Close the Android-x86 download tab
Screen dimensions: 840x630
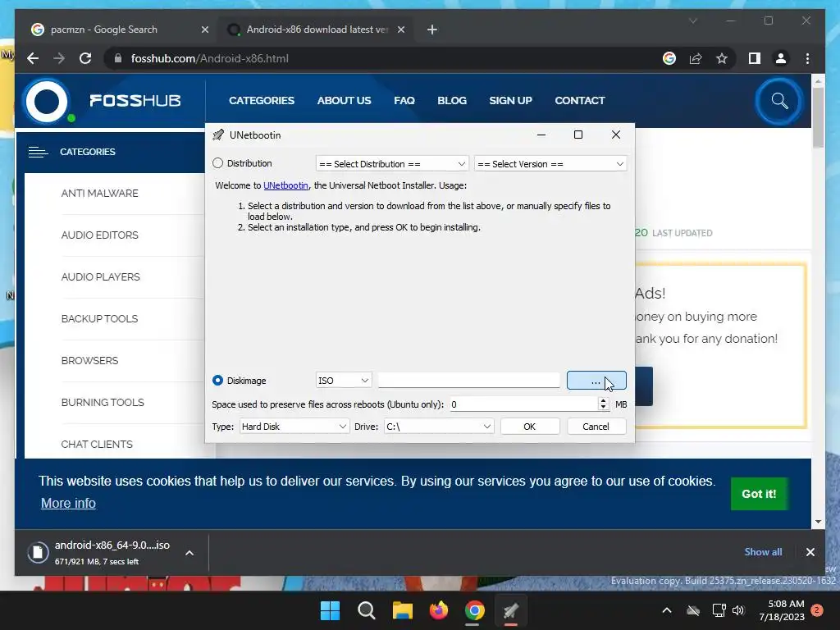[x=400, y=30]
